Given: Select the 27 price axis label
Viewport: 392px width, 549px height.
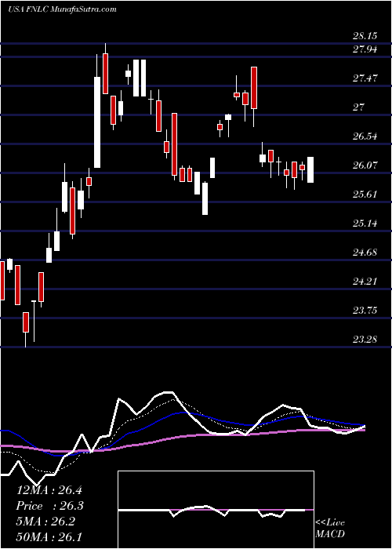Looking at the screenshot, I should tap(359, 107).
